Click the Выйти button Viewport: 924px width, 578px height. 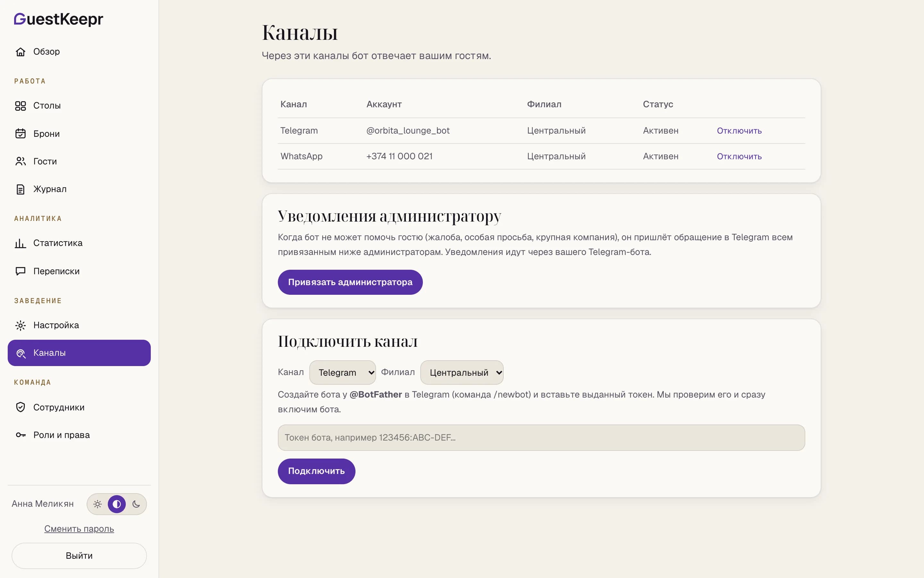click(x=79, y=556)
